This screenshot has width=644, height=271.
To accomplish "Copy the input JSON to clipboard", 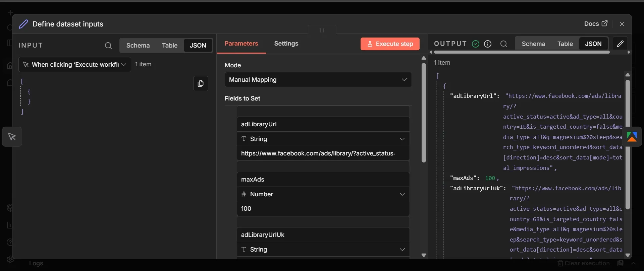I will [x=201, y=84].
